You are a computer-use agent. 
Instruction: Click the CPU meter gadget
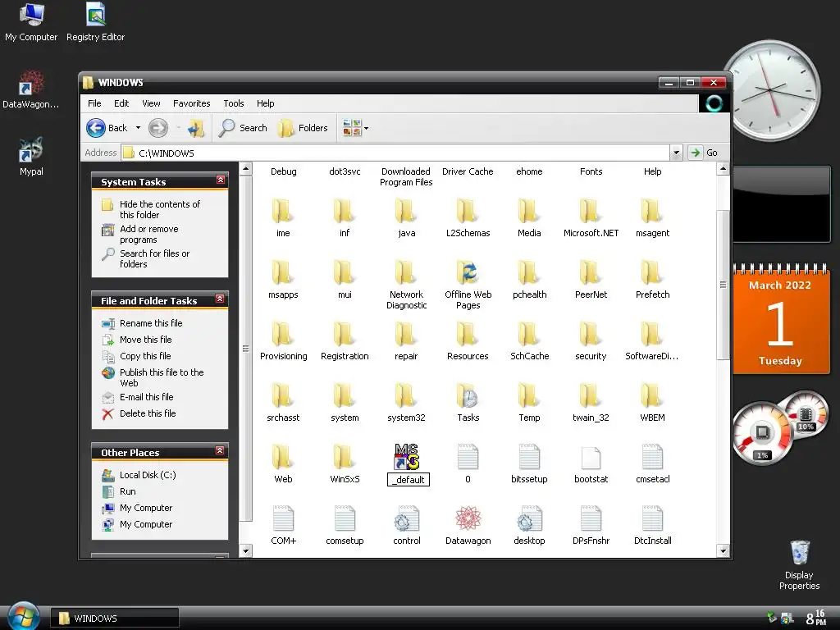pos(780,428)
